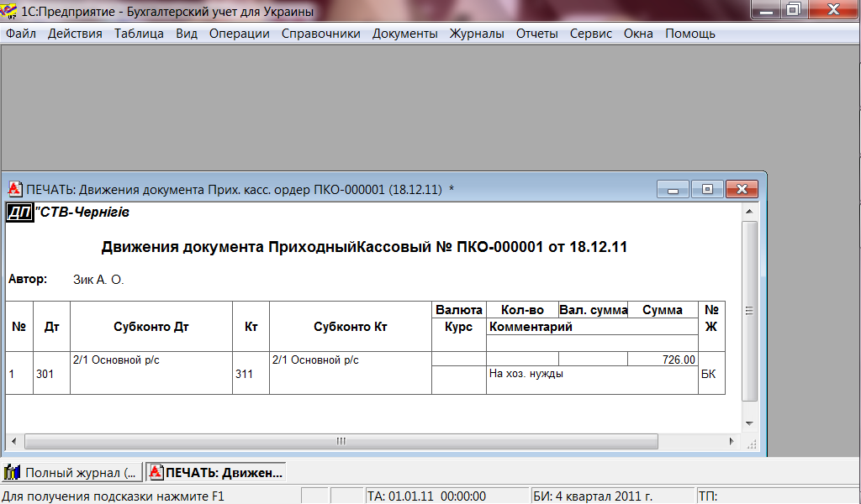Click the journal cell БК
Image resolution: width=861 pixels, height=504 pixels.
(711, 374)
